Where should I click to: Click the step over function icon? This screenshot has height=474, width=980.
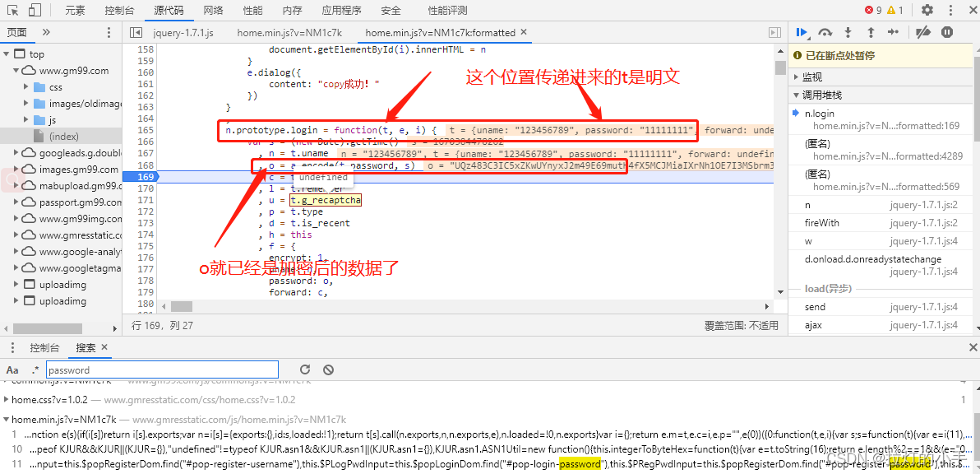point(825,33)
